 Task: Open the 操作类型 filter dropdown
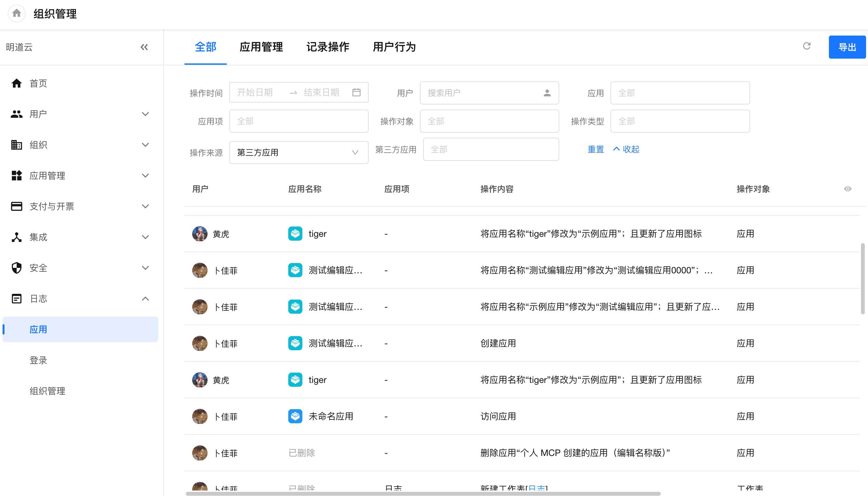680,121
